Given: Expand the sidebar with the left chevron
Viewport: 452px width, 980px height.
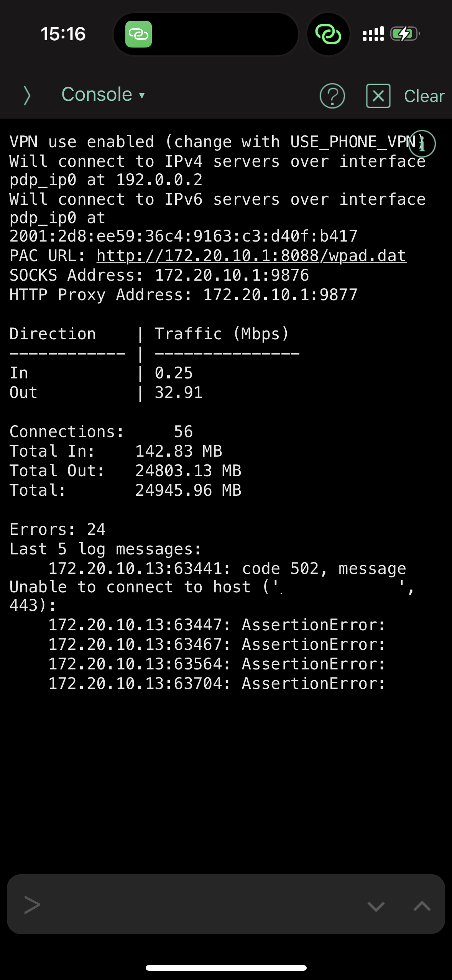Looking at the screenshot, I should click(x=27, y=95).
